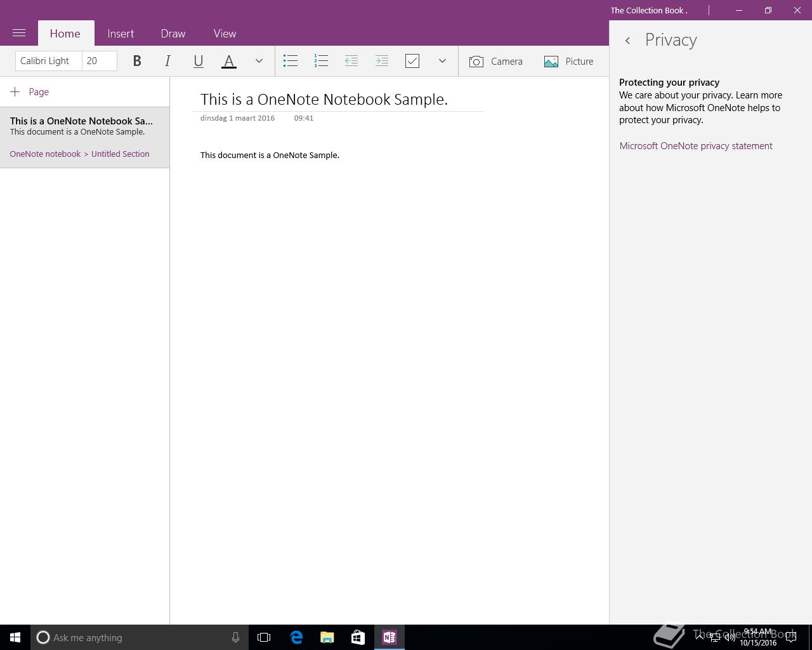Click the body text 'This document is a OneNote Sample.'
This screenshot has width=812, height=650.
click(270, 156)
